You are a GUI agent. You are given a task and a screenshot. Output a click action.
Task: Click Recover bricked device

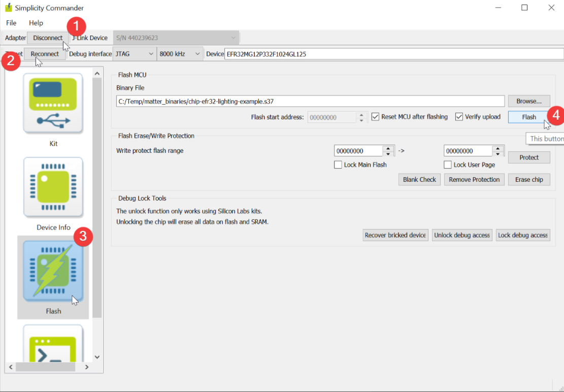[395, 235]
